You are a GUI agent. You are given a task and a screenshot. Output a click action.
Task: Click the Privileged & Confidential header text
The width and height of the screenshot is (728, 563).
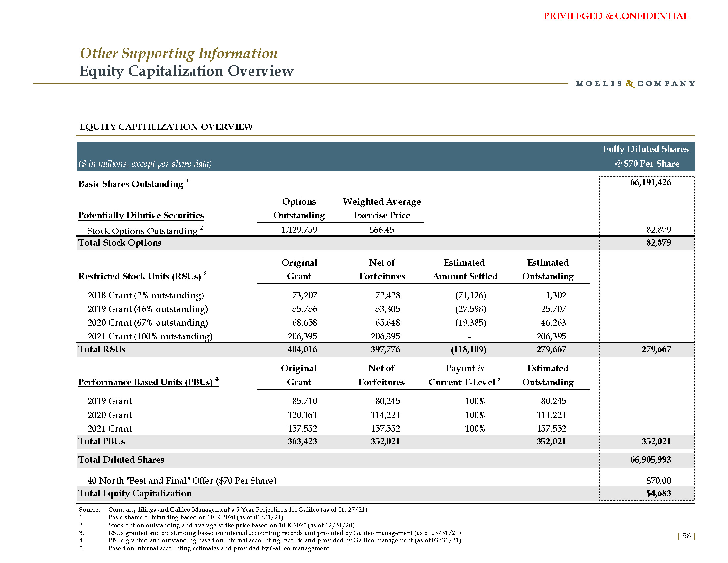(616, 16)
